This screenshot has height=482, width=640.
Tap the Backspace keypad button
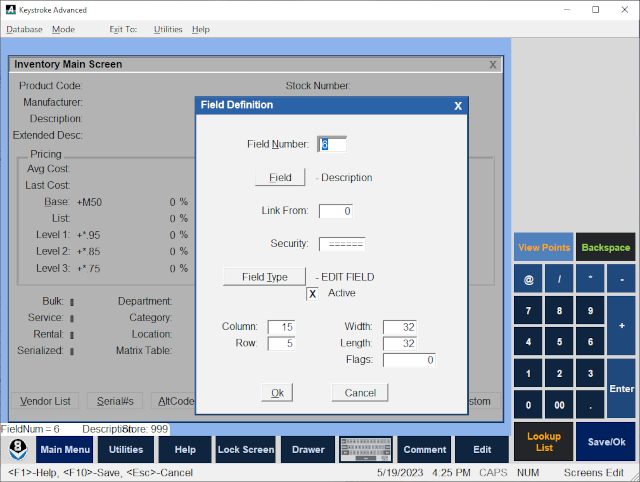[x=605, y=247]
